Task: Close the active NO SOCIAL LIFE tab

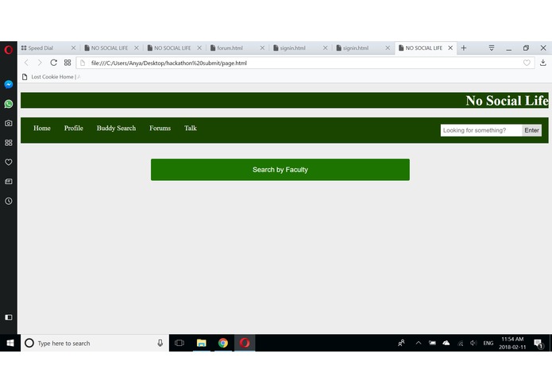Action: click(x=450, y=48)
